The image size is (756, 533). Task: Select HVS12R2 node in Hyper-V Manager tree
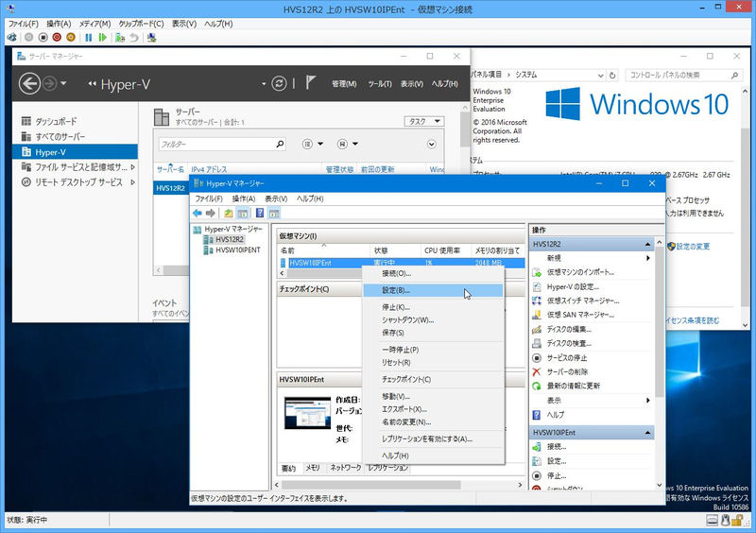(x=230, y=239)
